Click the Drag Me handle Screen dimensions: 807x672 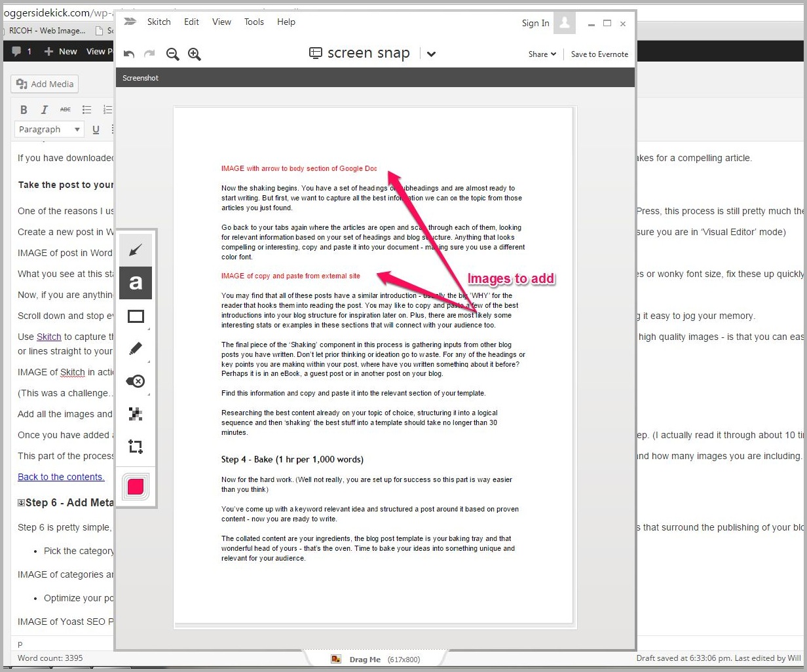coord(364,659)
